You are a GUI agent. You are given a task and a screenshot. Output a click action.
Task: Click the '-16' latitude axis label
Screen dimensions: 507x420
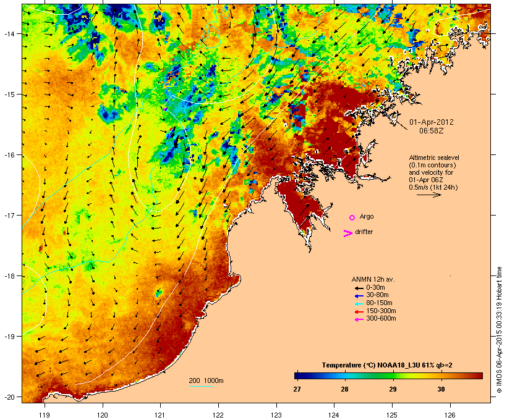(x=9, y=155)
